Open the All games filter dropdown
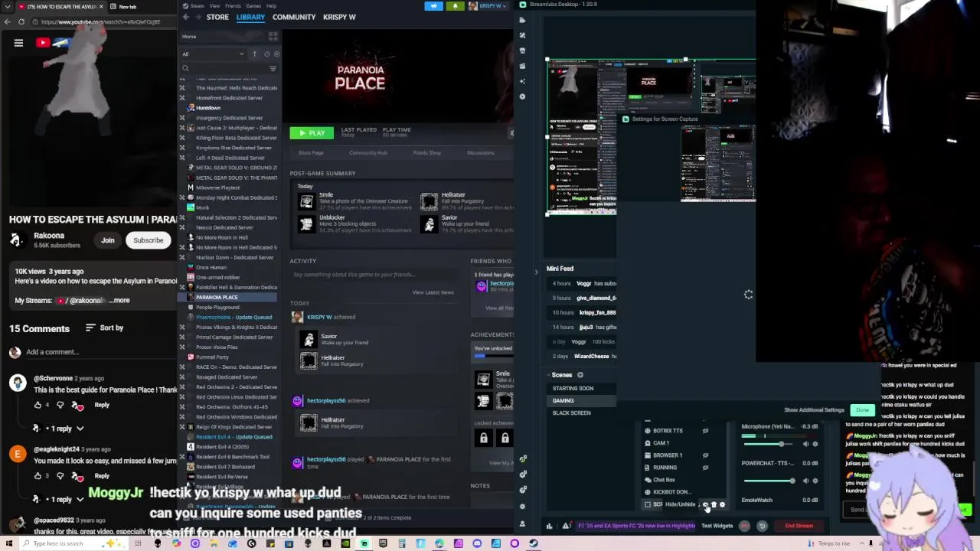This screenshot has width=980, height=551. click(213, 54)
